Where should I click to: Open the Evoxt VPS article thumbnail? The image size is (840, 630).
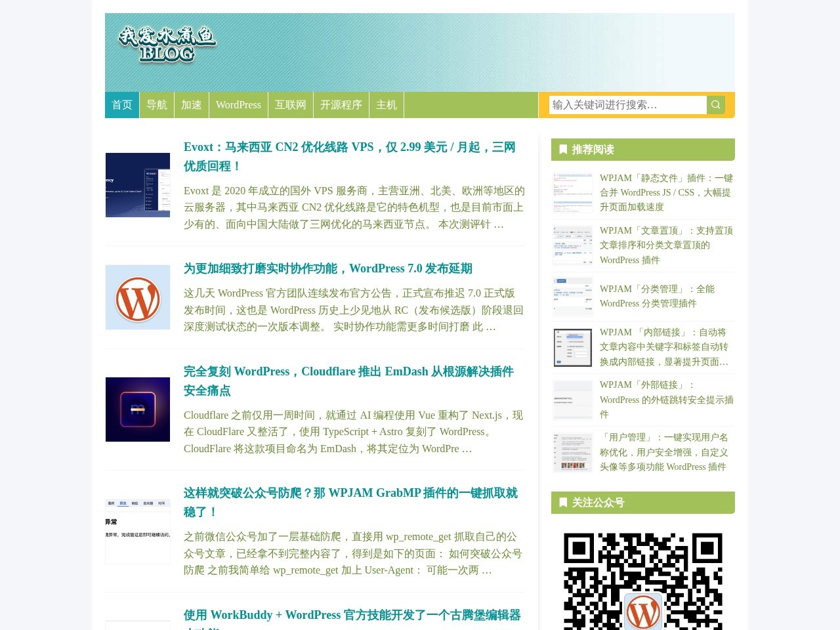(138, 185)
